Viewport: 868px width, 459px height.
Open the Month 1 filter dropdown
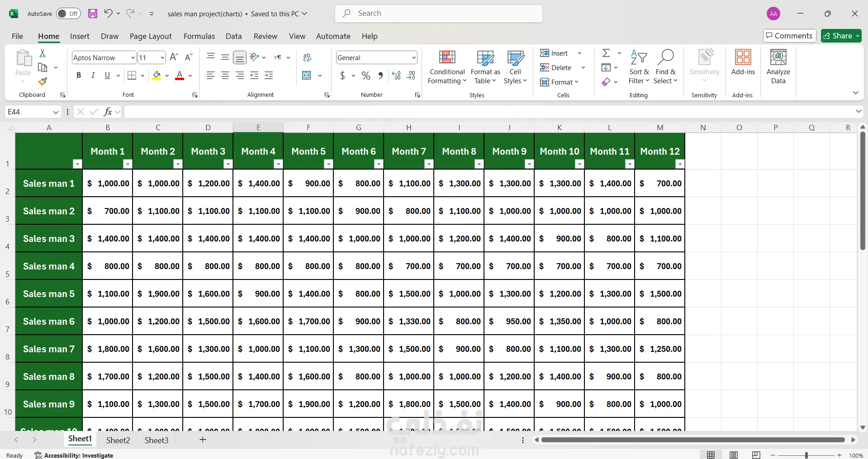(128, 164)
